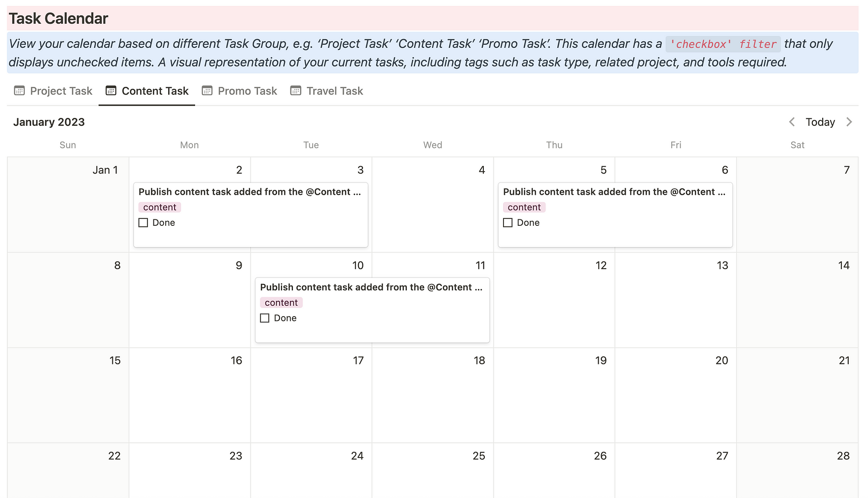Click the Project Task calendar icon
The height and width of the screenshot is (498, 868).
coord(19,91)
